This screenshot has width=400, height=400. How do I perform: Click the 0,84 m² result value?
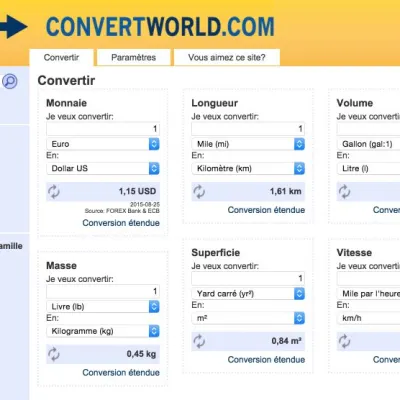point(286,341)
